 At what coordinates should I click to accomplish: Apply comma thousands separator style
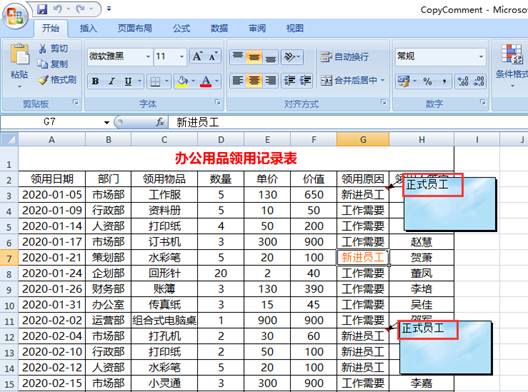coord(444,81)
